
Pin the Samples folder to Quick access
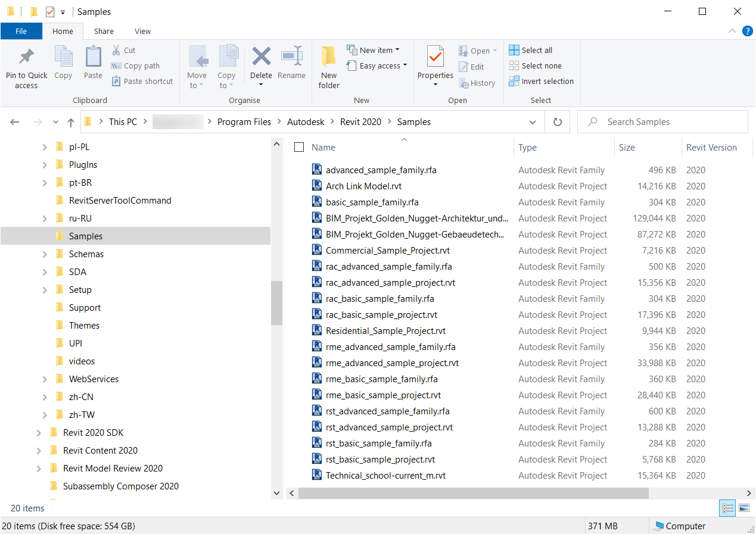26,65
